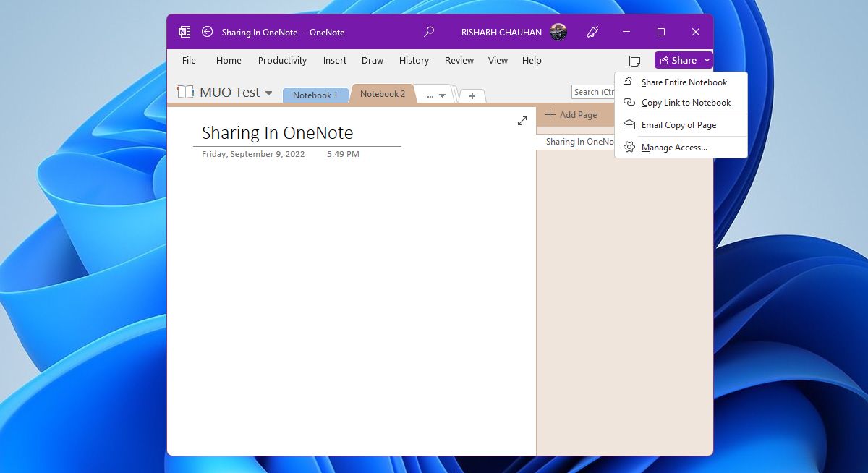Choose Copy Link to Notebook

pyautogui.click(x=681, y=103)
